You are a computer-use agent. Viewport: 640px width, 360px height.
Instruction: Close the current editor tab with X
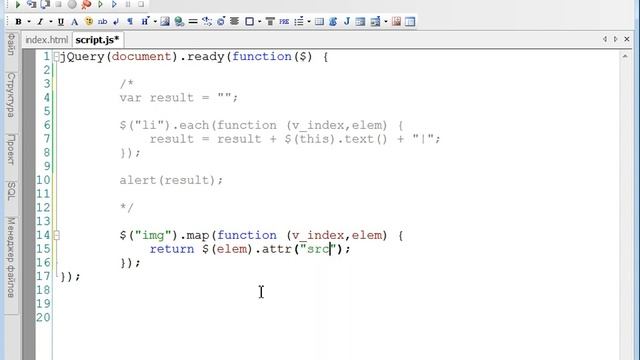pyautogui.click(x=627, y=39)
